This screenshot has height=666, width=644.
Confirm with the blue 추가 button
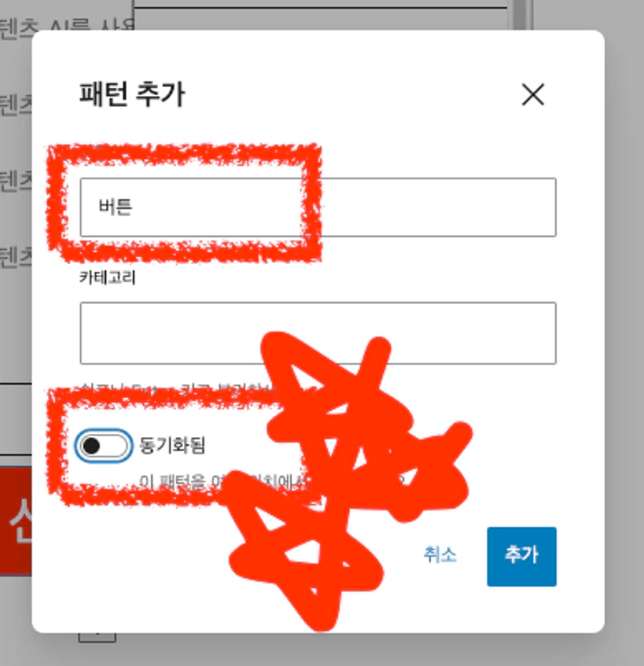[x=522, y=556]
